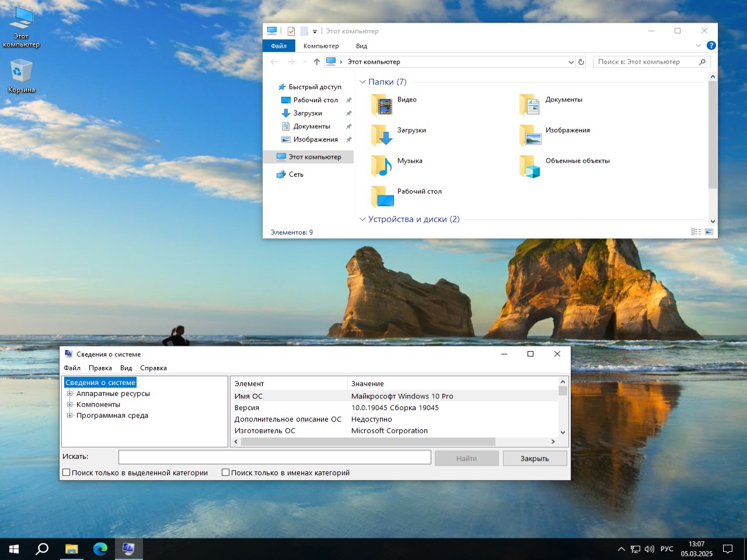Click the Значение column header

pos(368,384)
